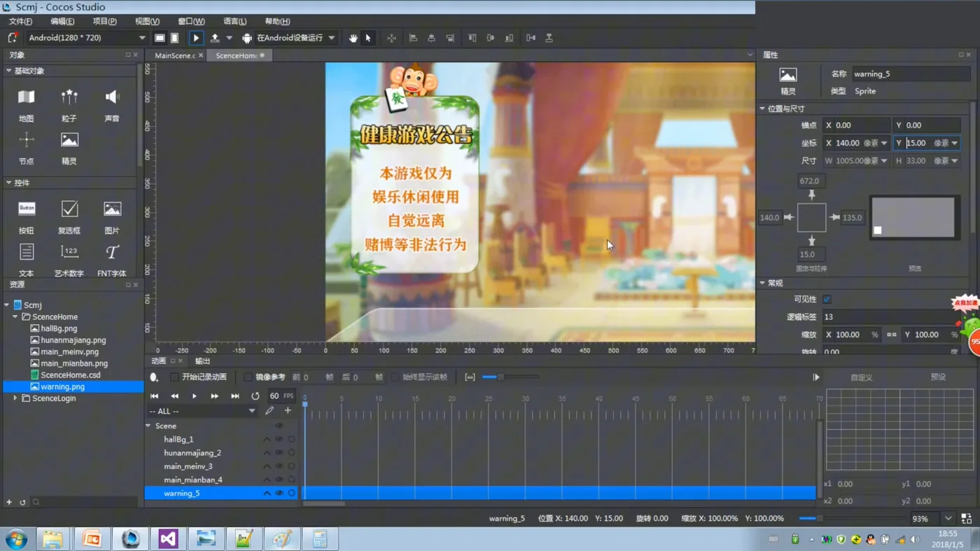Image resolution: width=980 pixels, height=551 pixels.
Task: Pick the 粒子 (particle) object
Action: (x=69, y=105)
